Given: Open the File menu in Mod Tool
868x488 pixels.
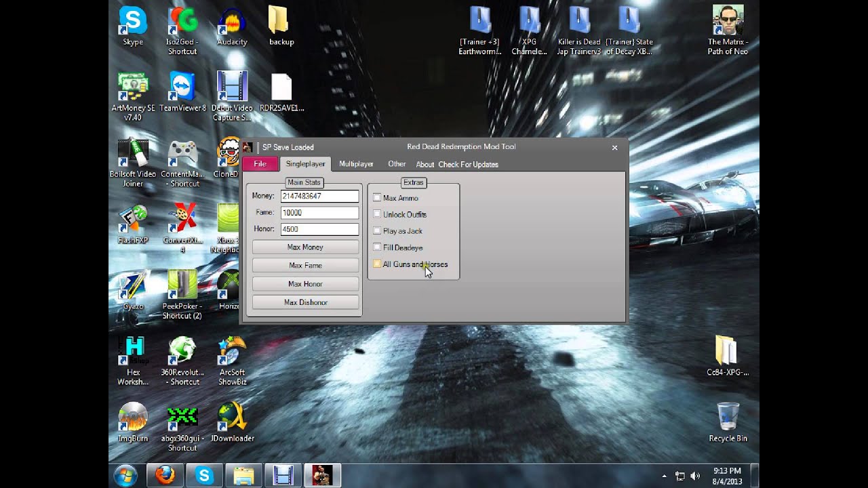Looking at the screenshot, I should (x=260, y=164).
